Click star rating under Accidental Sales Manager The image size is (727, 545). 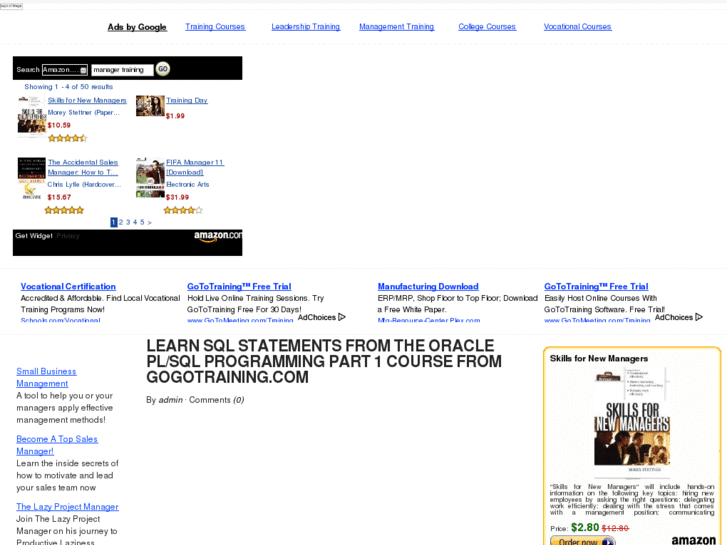click(x=64, y=210)
